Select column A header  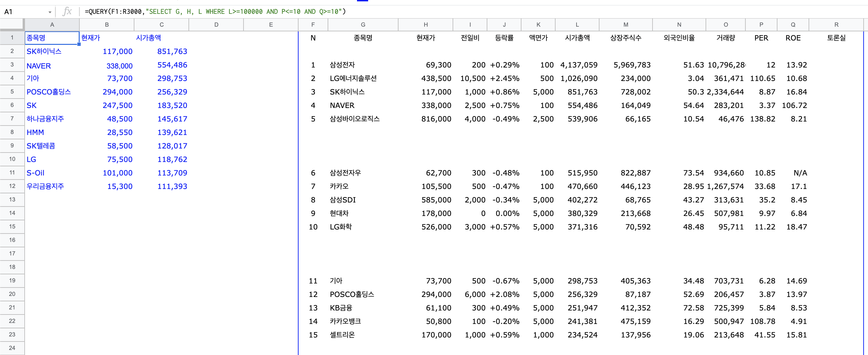click(x=52, y=25)
